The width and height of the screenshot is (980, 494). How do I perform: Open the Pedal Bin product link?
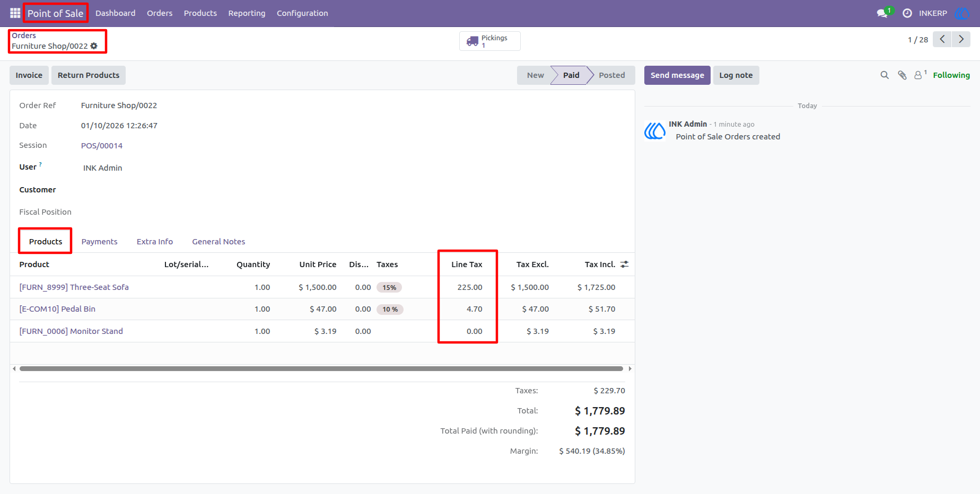[57, 309]
